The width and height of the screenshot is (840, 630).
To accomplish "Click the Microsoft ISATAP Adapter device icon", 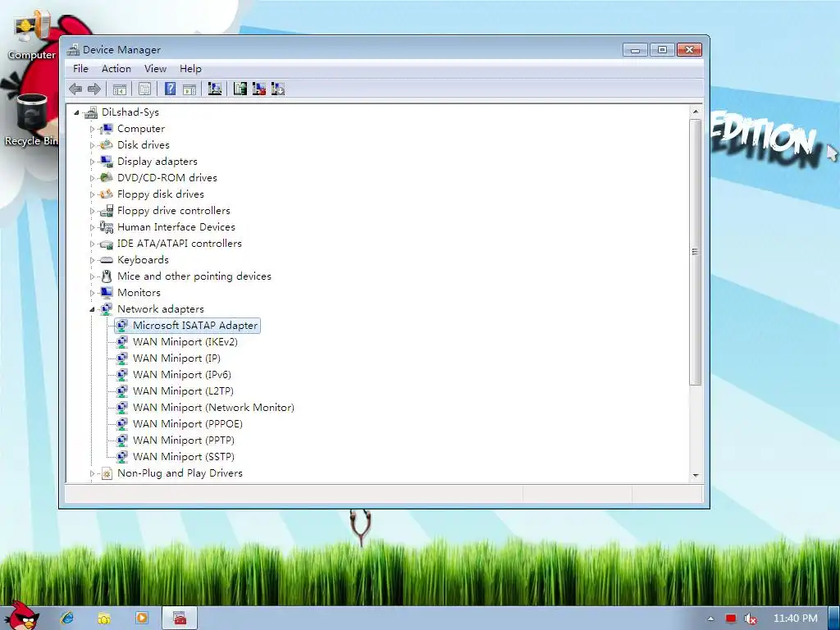I will coord(122,325).
